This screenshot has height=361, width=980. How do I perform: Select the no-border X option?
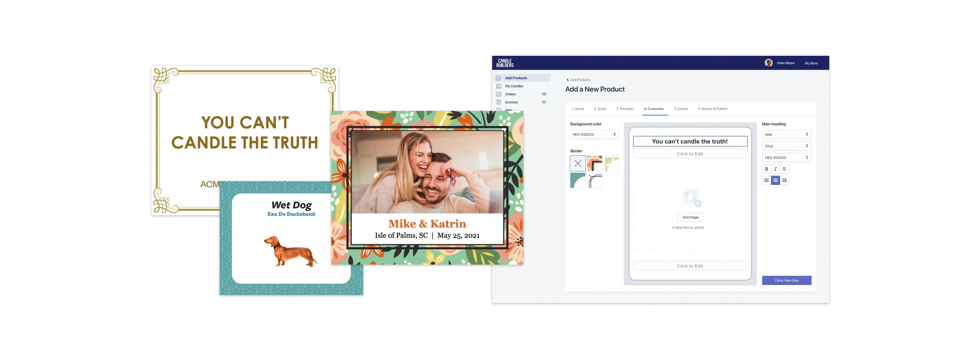(x=577, y=163)
